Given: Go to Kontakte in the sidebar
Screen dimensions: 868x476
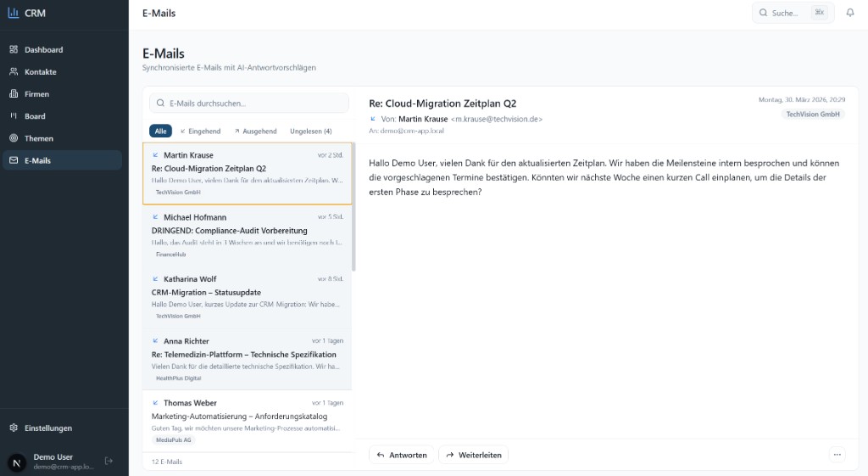Looking at the screenshot, I should tap(41, 72).
